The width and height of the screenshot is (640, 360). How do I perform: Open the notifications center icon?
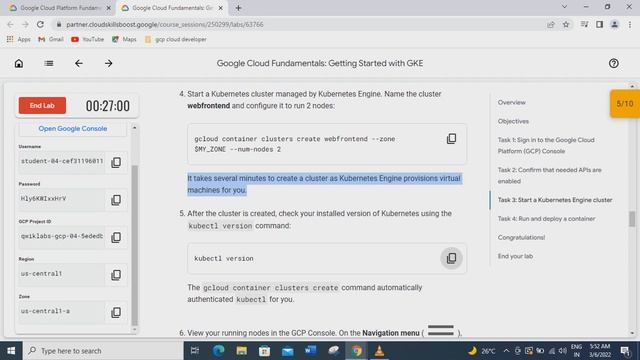coord(625,351)
